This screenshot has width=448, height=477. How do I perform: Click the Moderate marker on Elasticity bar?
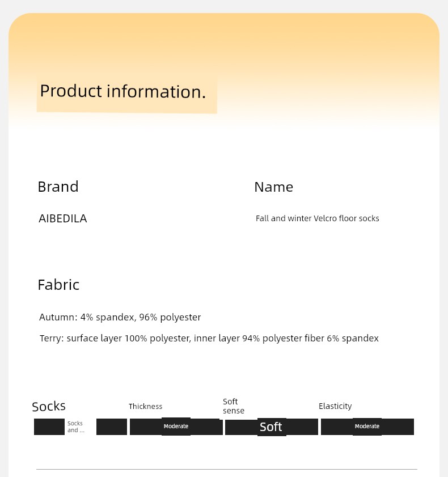367,426
